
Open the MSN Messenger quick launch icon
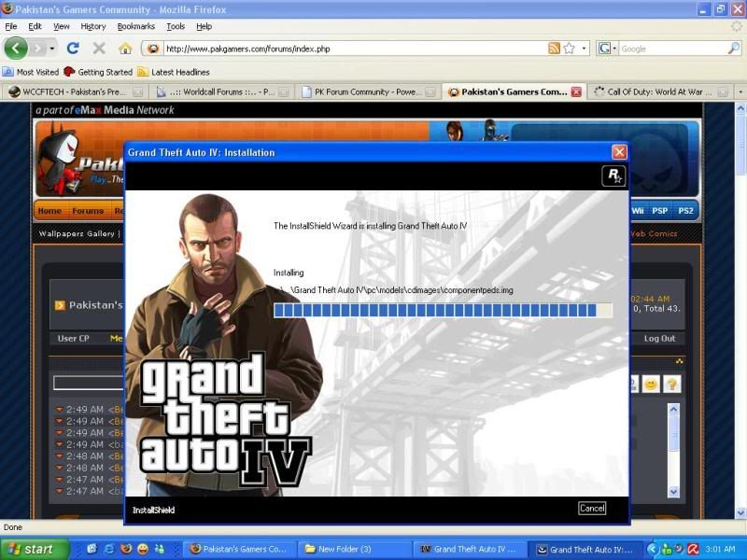coord(159,549)
